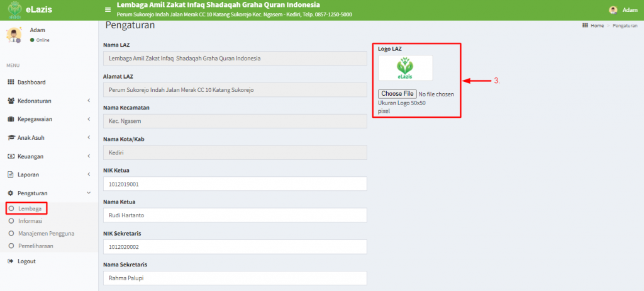644x291 pixels.
Task: Click the eLazis logo preview thumbnail
Action: click(x=406, y=68)
